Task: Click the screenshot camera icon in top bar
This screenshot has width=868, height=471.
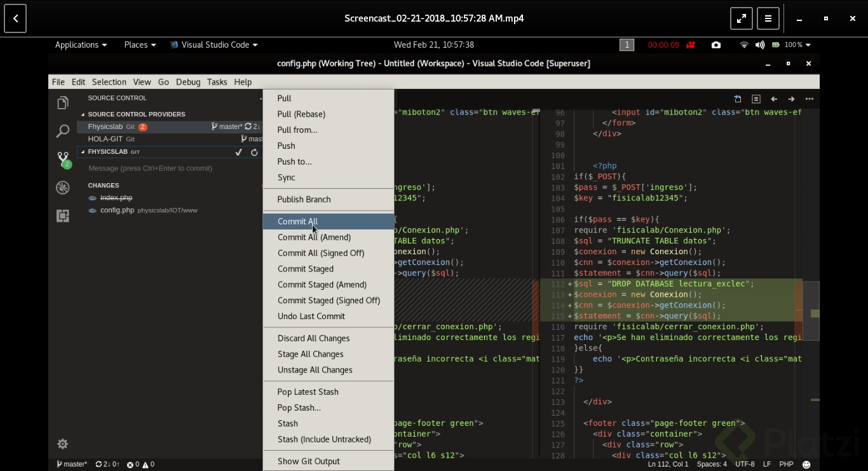Action: coord(716,45)
